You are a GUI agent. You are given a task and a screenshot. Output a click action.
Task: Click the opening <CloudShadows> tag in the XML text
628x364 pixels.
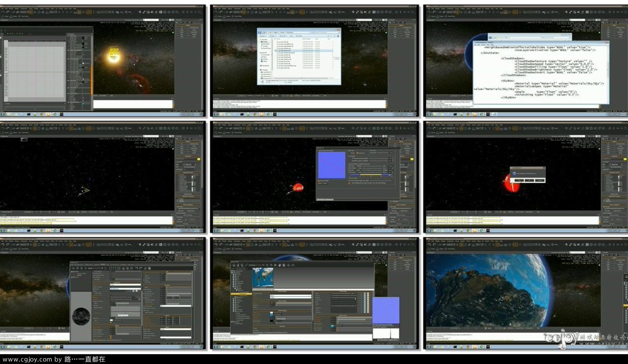coord(513,58)
